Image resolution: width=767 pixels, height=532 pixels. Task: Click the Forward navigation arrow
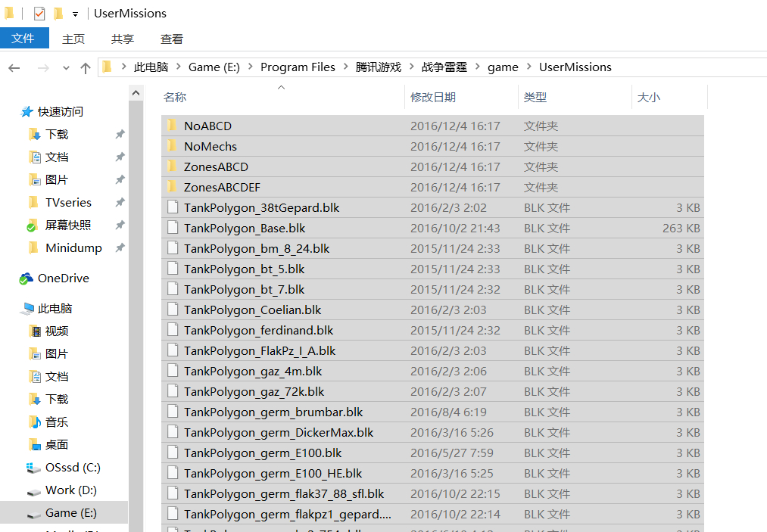(x=43, y=67)
